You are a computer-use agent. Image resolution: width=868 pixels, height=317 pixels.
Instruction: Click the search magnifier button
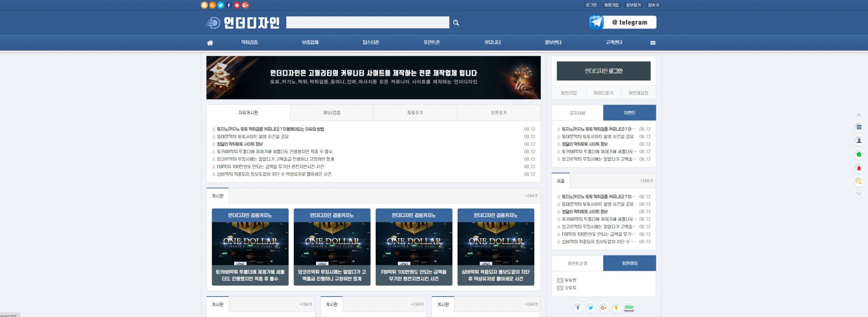coord(456,23)
